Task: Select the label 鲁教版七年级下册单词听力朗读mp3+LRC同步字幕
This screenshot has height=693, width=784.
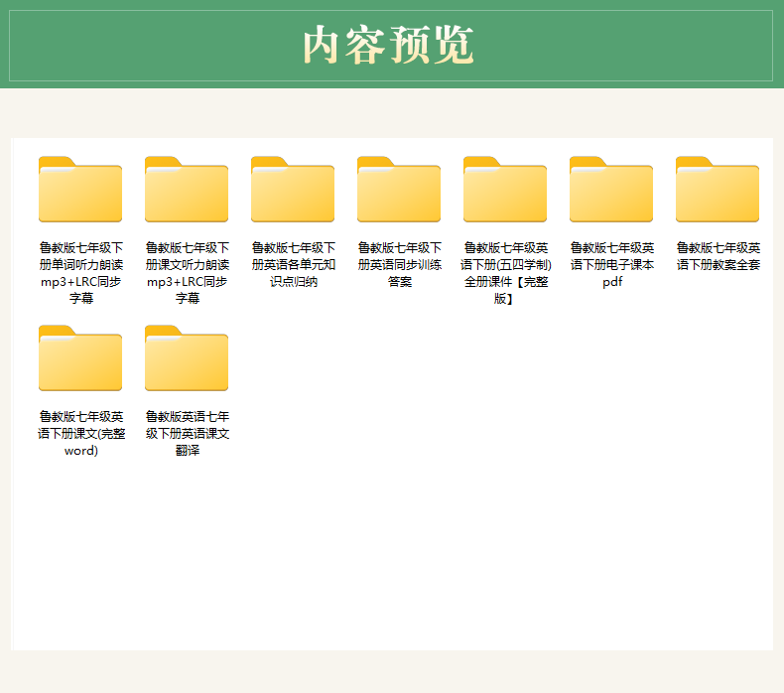Action: point(81,273)
